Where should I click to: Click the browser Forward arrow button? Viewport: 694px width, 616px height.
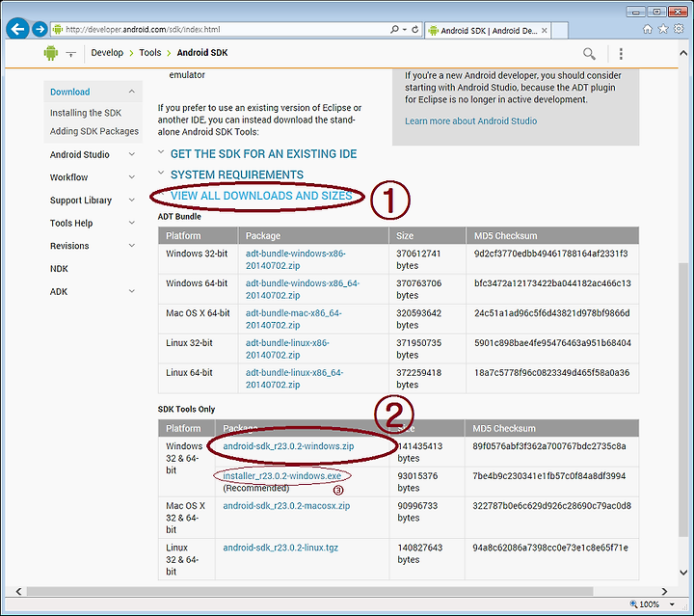40,29
